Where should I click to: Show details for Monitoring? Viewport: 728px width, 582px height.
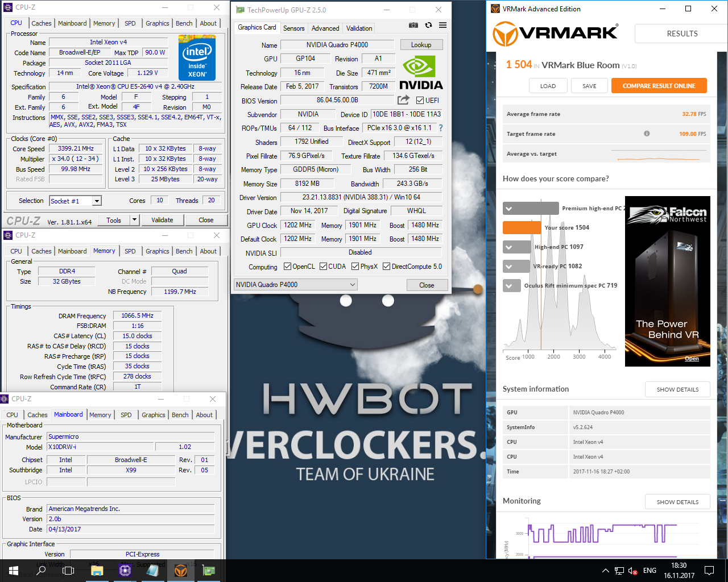click(x=677, y=502)
